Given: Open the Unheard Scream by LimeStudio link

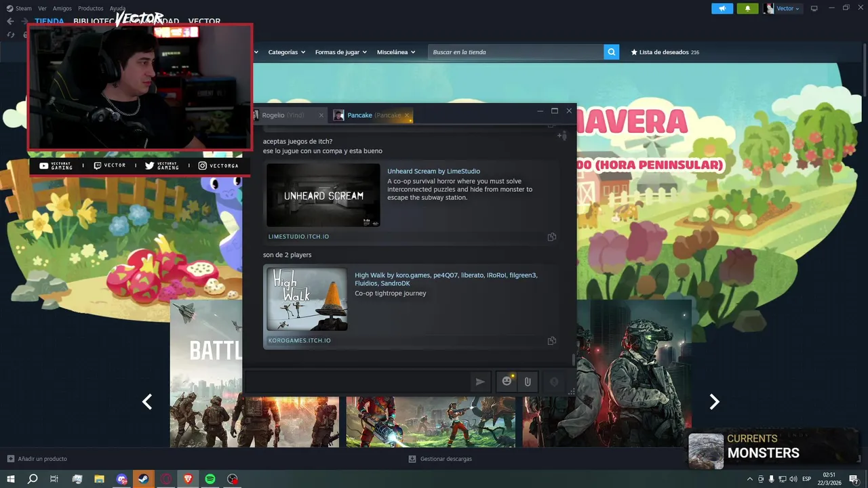Looking at the screenshot, I should 433,171.
